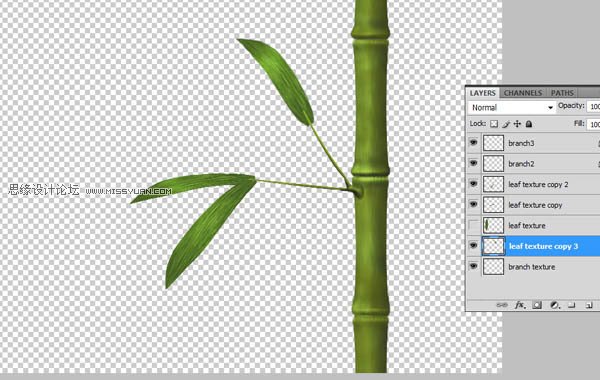Hide the branch texture layer
The width and height of the screenshot is (600, 380).
point(473,266)
